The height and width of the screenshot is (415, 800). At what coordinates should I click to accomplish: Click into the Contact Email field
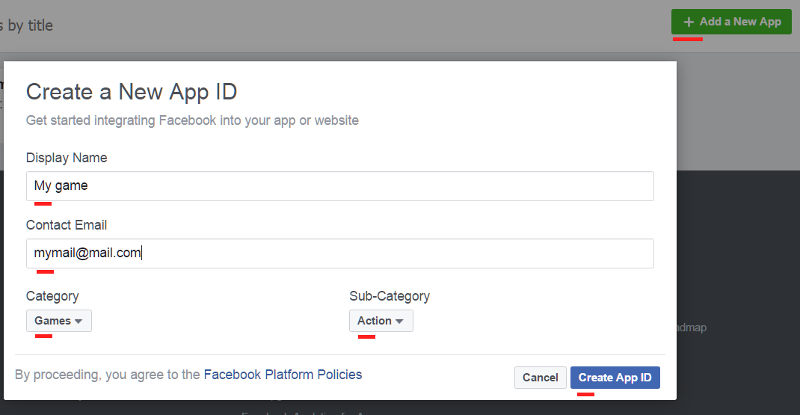(x=340, y=253)
